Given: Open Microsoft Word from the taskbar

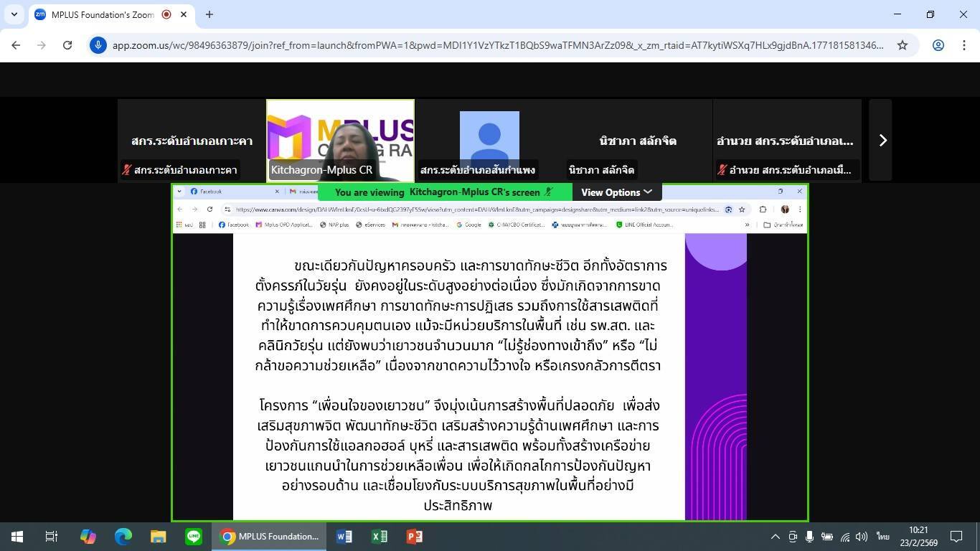Looking at the screenshot, I should tap(344, 537).
